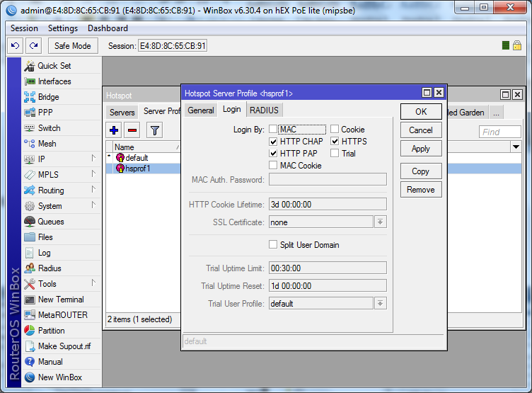Open the Manual
The image size is (532, 393).
(x=62, y=362)
